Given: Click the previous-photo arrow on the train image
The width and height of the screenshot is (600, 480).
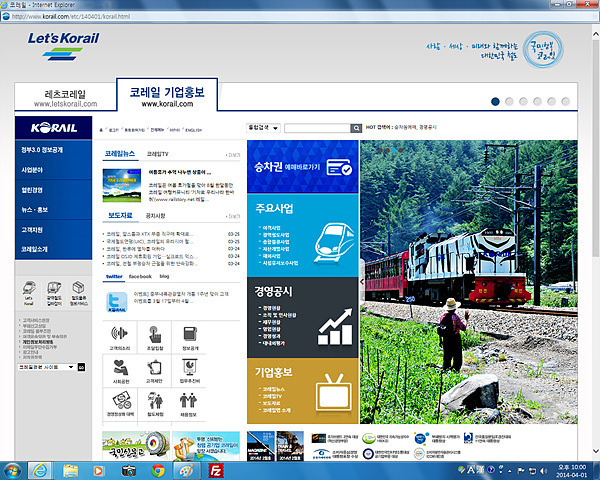Looking at the screenshot, I should [x=362, y=281].
